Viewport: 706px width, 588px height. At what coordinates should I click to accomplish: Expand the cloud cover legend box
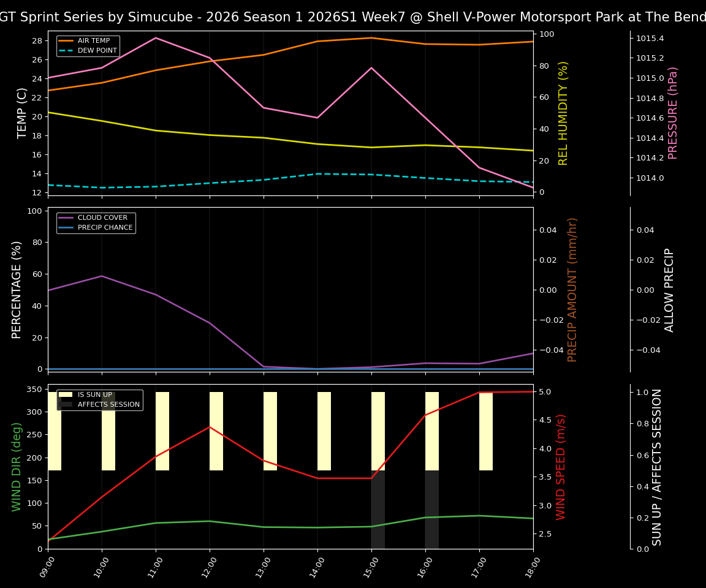(96, 222)
